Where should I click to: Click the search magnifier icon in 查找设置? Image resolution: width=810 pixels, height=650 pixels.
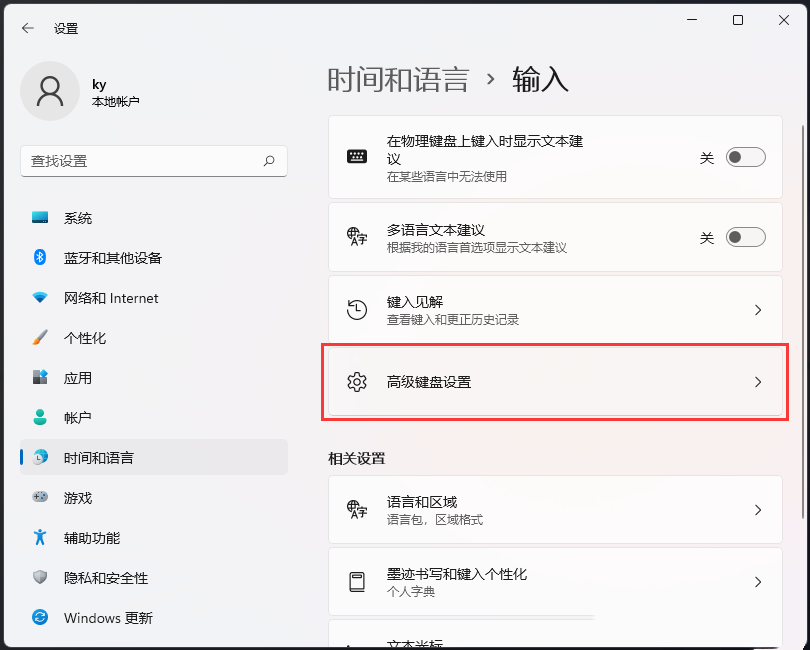(x=269, y=161)
